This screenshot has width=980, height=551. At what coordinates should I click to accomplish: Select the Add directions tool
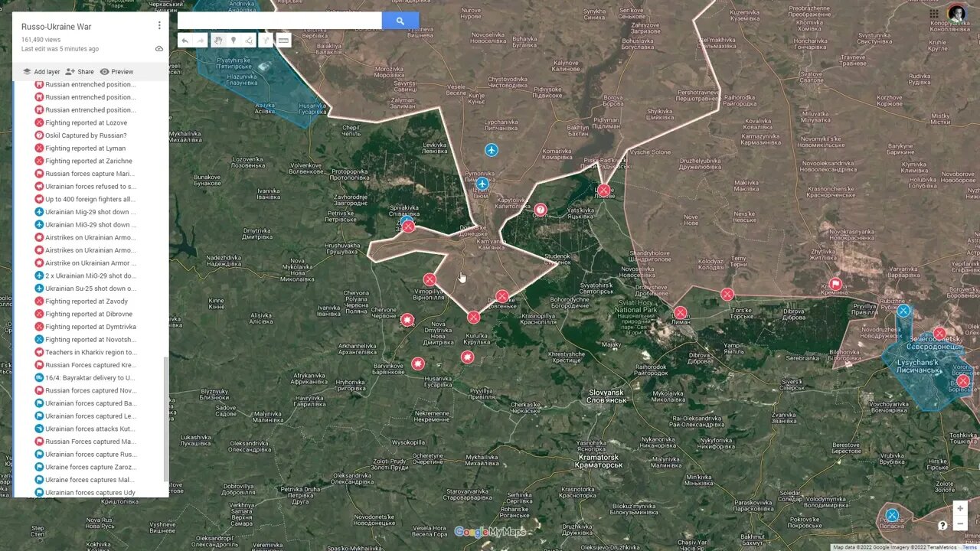[267, 41]
